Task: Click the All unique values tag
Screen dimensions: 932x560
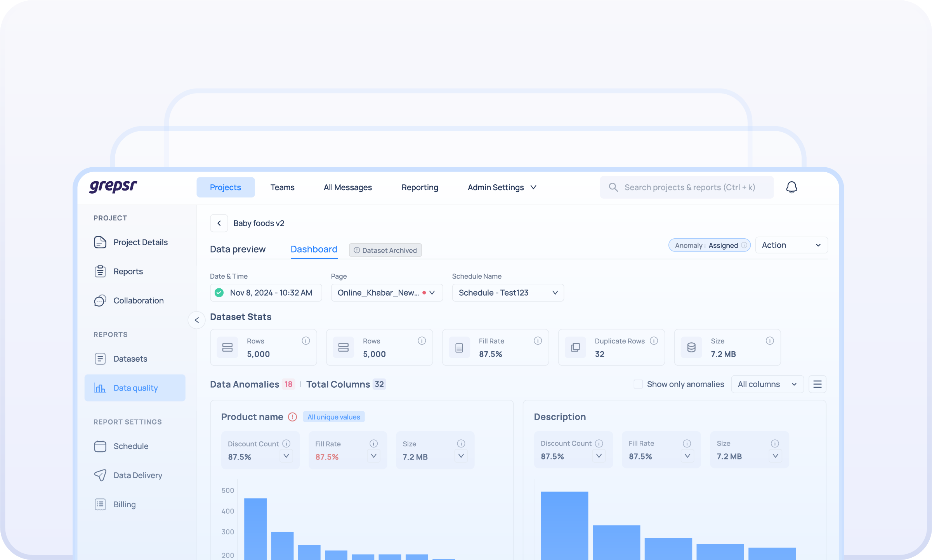Action: [x=333, y=417]
